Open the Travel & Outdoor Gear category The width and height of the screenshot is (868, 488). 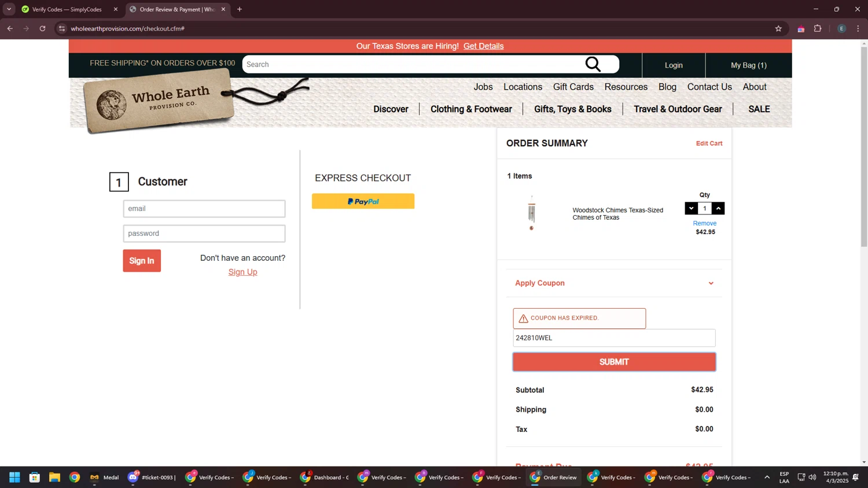pos(678,109)
